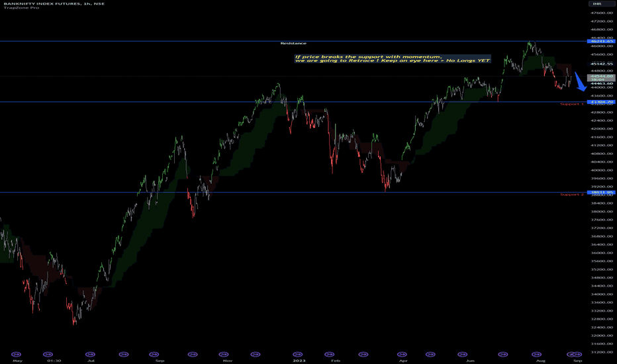
Task: Click the 44463.60 price label
Action: pyautogui.click(x=601, y=83)
